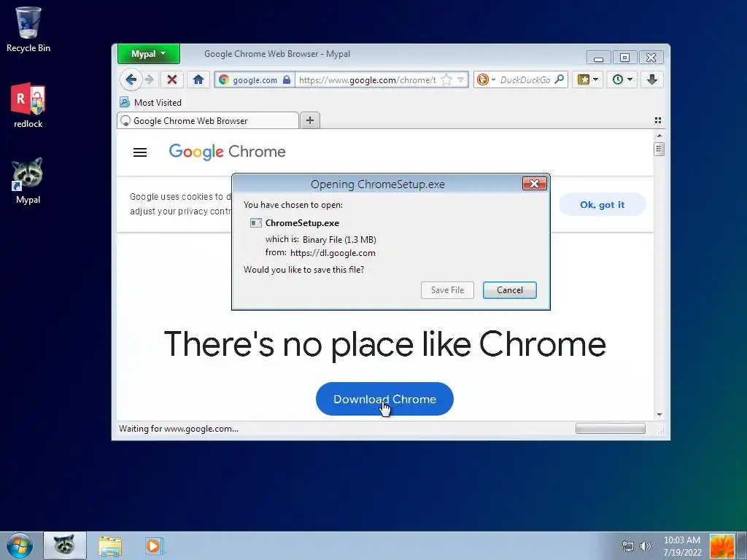Click the scrollbar down arrow
The height and width of the screenshot is (560, 747).
coord(659,415)
